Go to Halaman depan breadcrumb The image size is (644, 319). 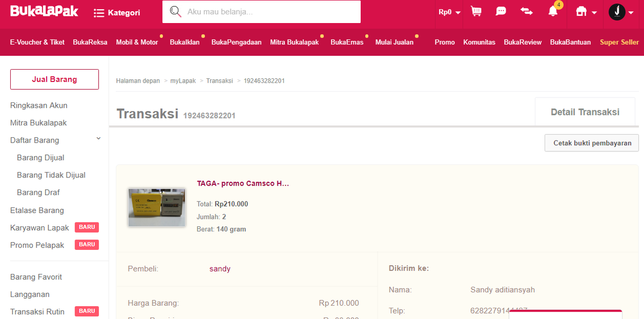point(138,81)
